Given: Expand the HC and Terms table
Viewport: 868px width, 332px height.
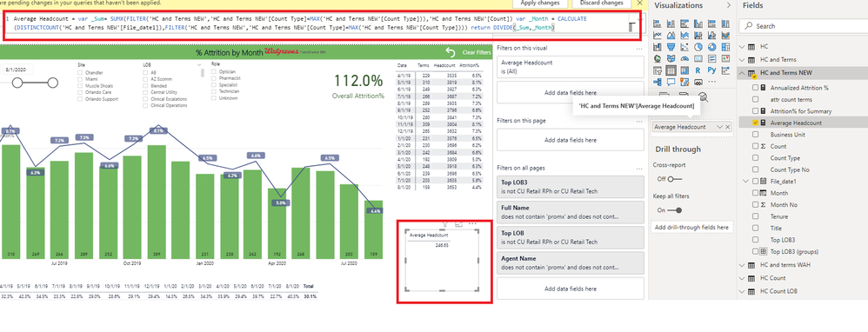Looking at the screenshot, I should (x=743, y=59).
